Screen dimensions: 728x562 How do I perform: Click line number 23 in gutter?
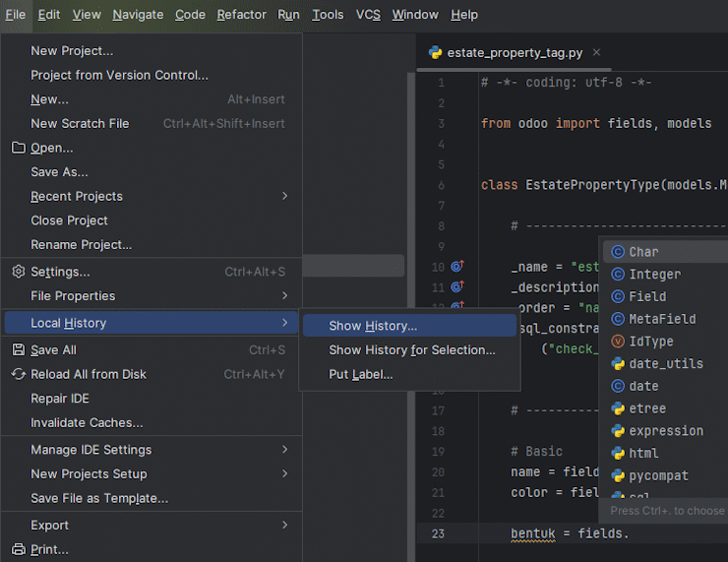tap(438, 533)
